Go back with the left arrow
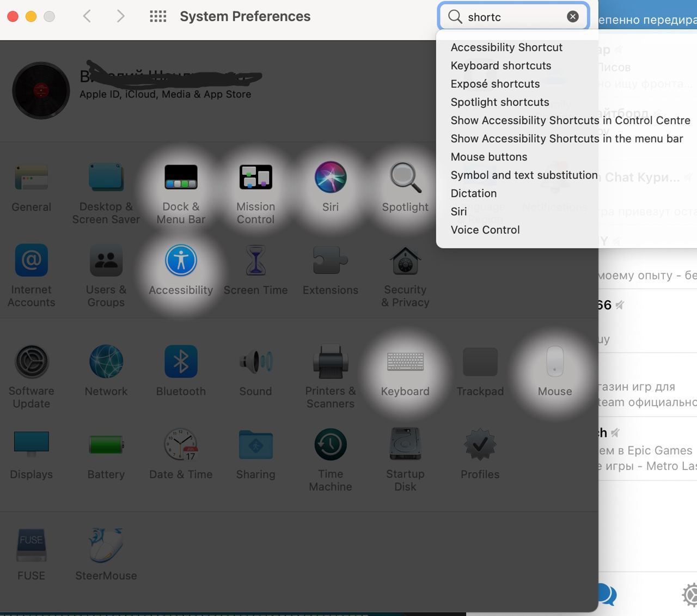The image size is (697, 616). pos(87,16)
